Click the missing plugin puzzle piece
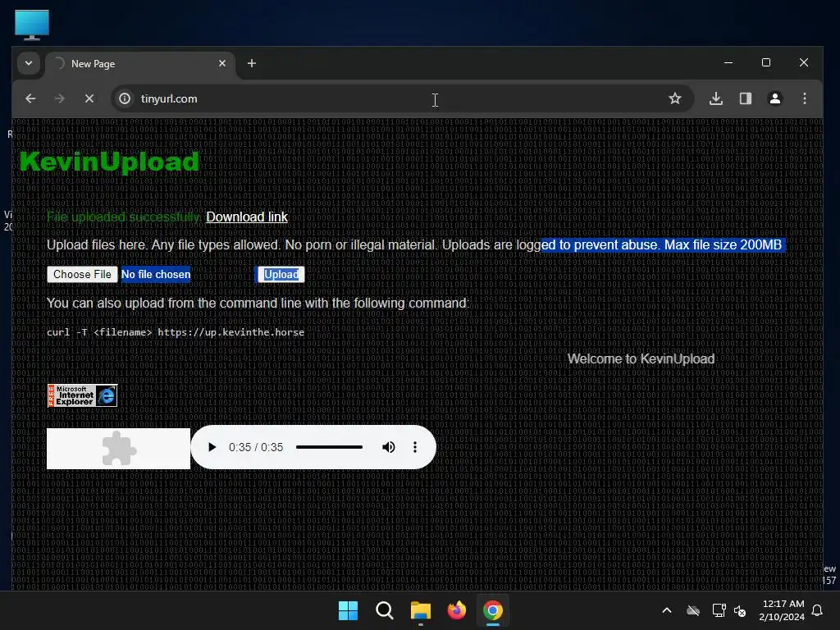The image size is (840, 630). coord(119,449)
